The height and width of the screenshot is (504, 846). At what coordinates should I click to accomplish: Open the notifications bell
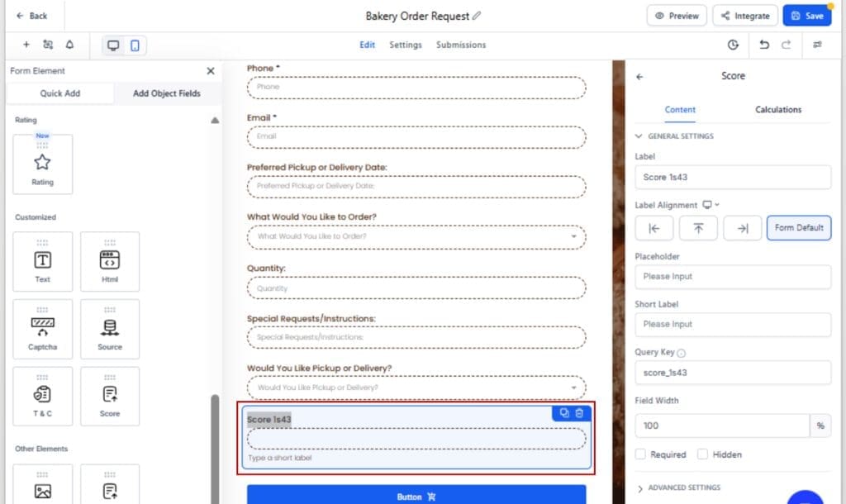tap(69, 45)
